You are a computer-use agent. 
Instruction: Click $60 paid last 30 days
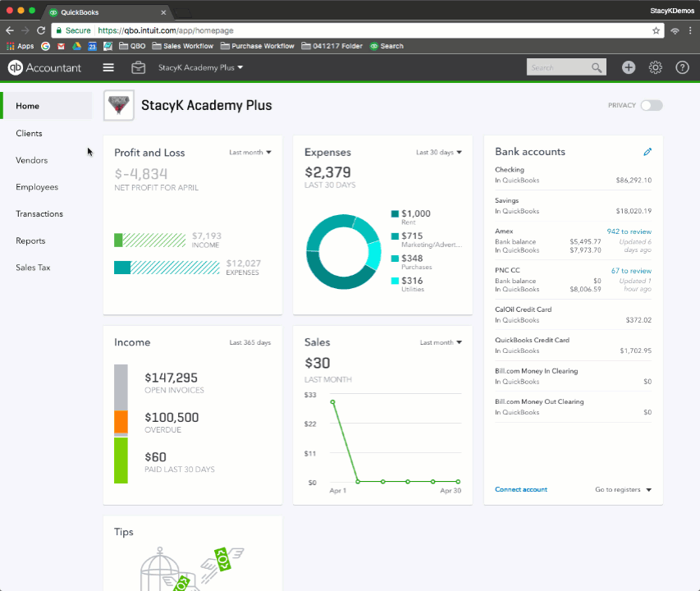point(155,457)
